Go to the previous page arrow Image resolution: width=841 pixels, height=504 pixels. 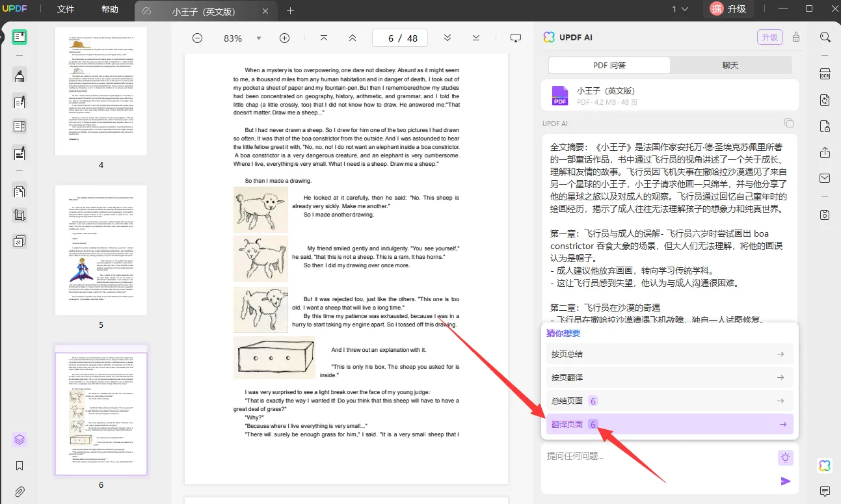[353, 38]
